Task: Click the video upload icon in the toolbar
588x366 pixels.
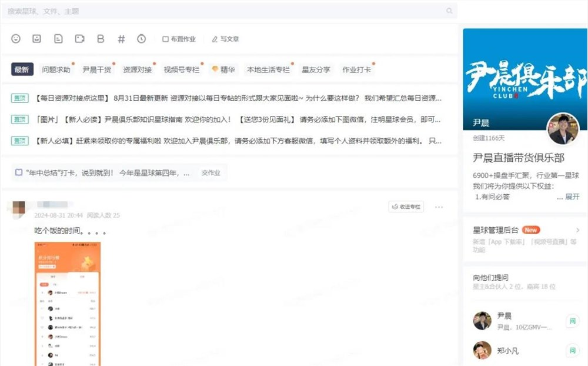Action: [x=79, y=38]
